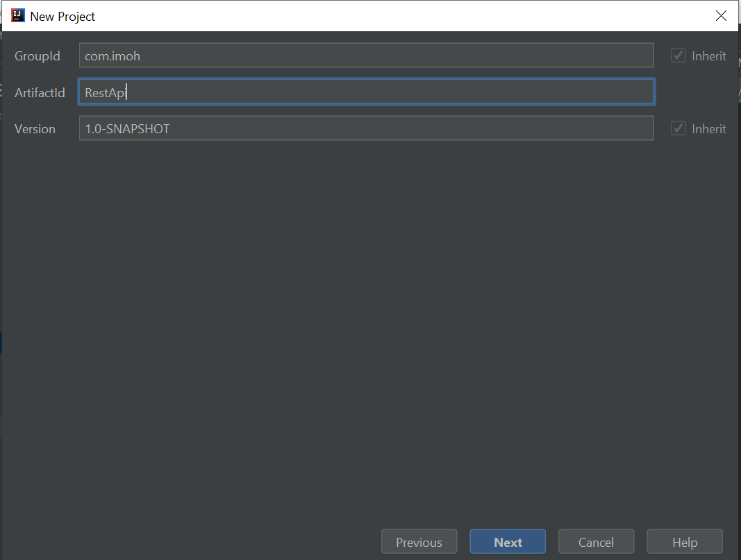Close the New Project dialog with X
This screenshot has height=560, width=741.
coord(721,15)
